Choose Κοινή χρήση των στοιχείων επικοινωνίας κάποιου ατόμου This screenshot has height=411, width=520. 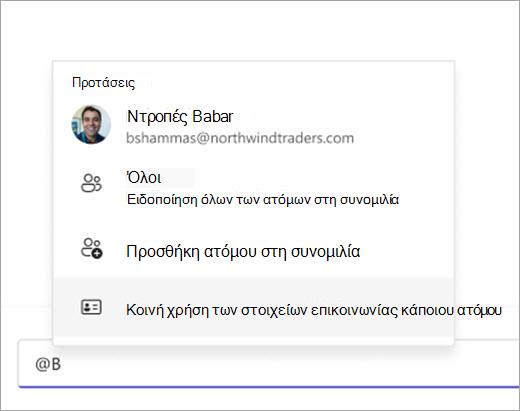click(314, 310)
